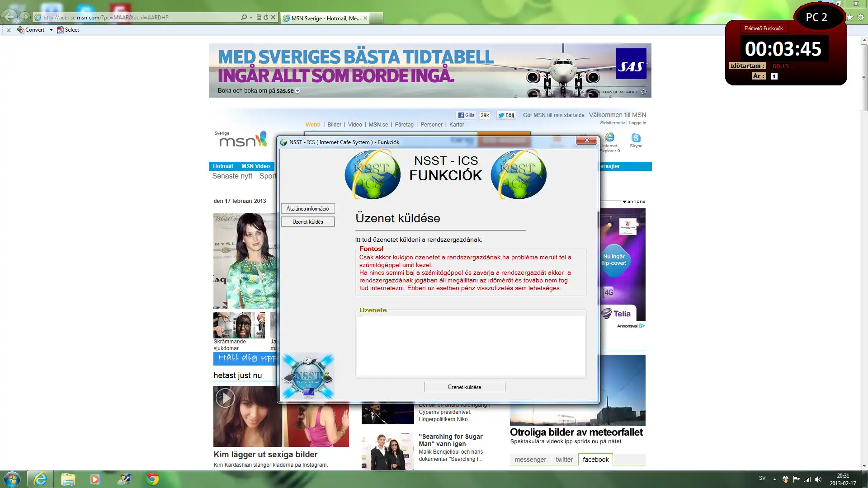This screenshot has height=488, width=868.
Task: Click the search magnifier in address bar
Action: 244,17
